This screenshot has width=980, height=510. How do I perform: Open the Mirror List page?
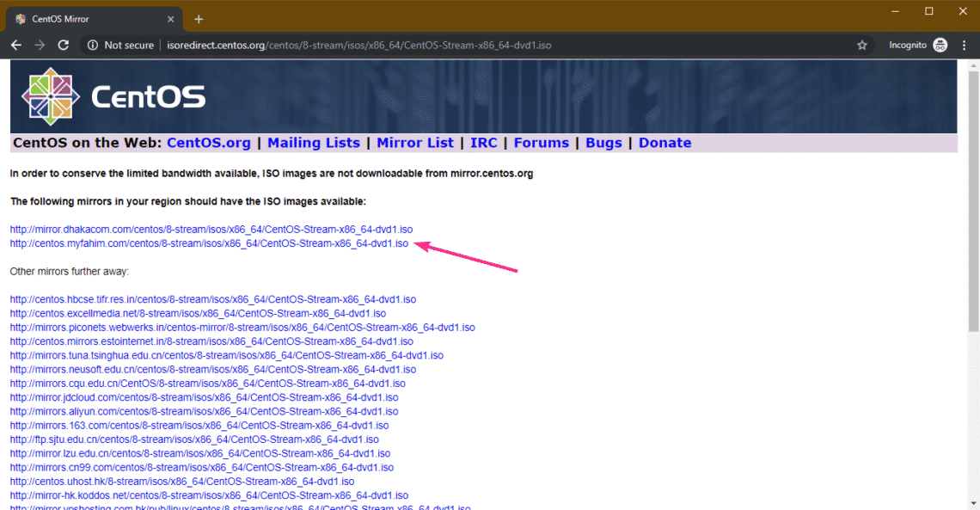415,142
